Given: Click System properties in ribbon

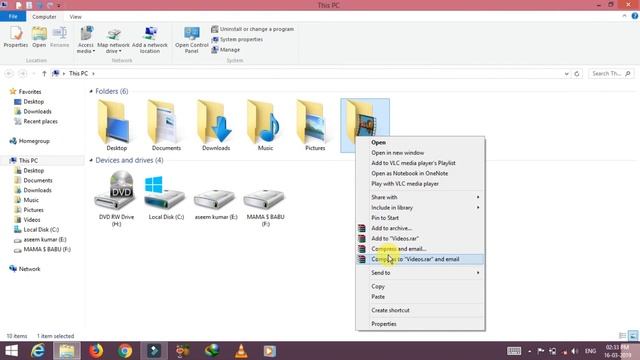Looking at the screenshot, I should click(237, 39).
